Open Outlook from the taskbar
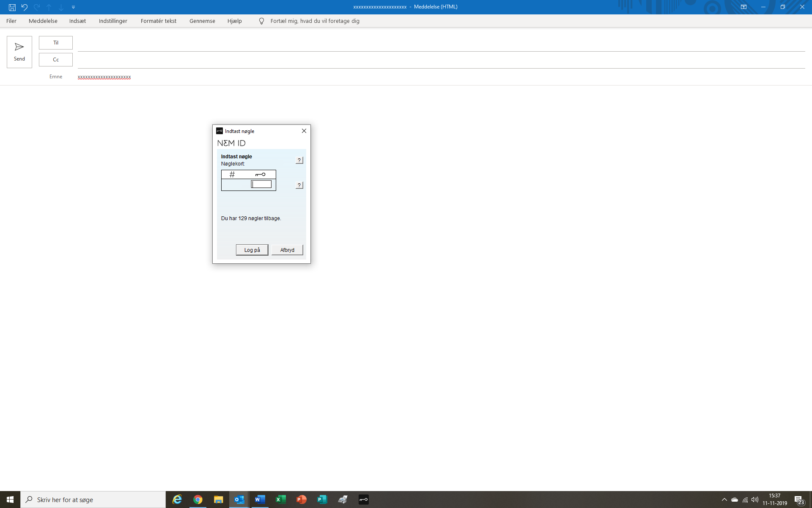 pyautogui.click(x=239, y=500)
